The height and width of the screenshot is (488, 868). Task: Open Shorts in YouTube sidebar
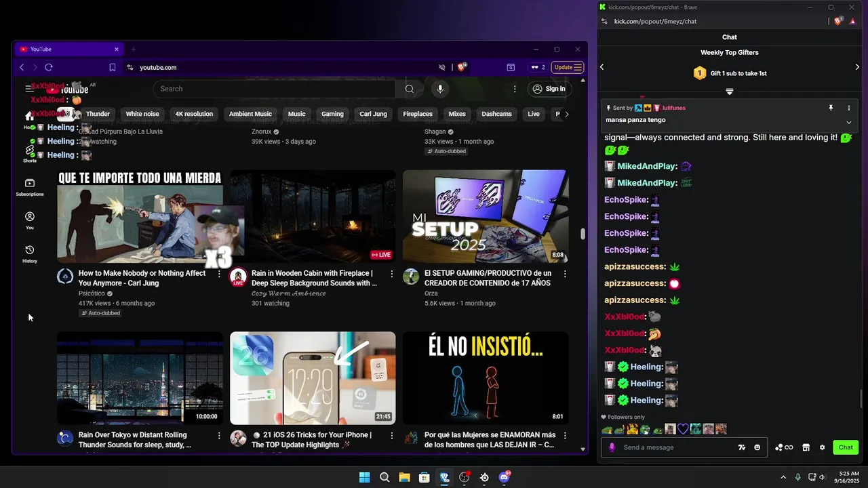[x=30, y=154]
